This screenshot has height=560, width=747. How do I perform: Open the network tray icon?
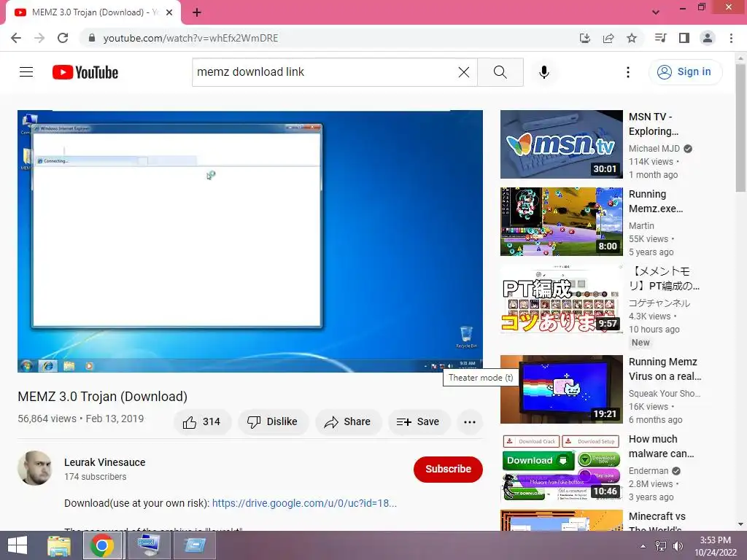pos(660,546)
